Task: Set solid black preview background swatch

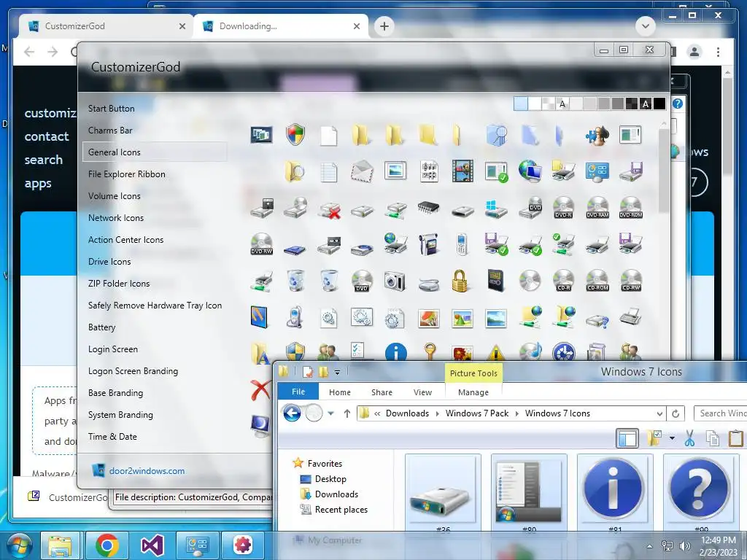Action: point(659,104)
